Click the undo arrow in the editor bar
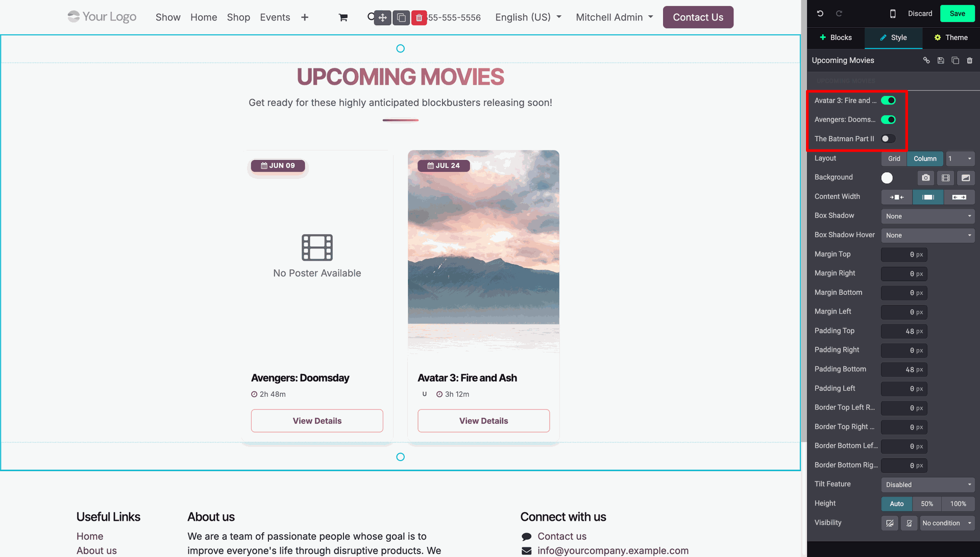 820,14
